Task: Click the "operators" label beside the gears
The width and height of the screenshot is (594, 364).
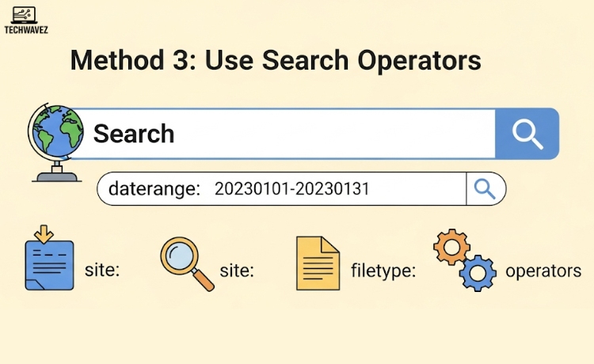Action: click(x=543, y=271)
